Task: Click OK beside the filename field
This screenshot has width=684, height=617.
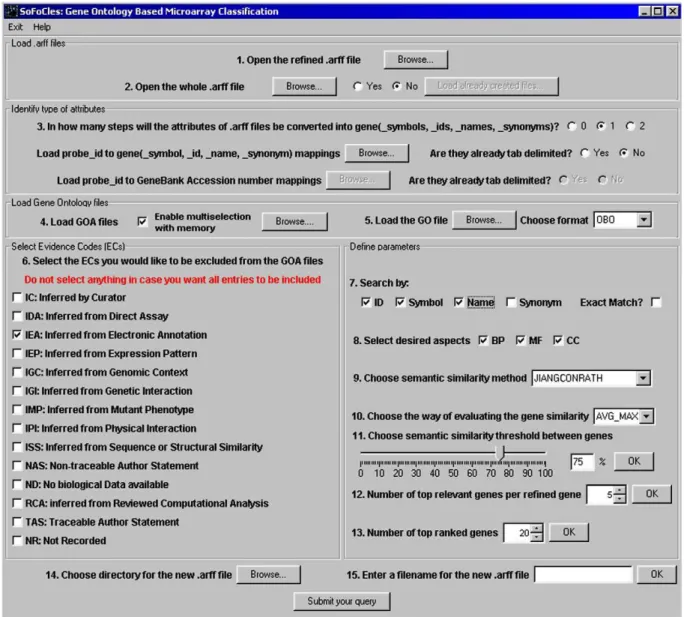Action: tap(657, 574)
